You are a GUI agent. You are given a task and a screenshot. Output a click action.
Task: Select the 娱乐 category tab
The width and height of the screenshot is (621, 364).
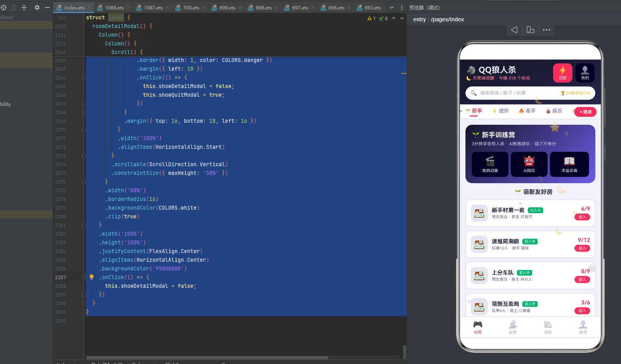click(x=554, y=111)
